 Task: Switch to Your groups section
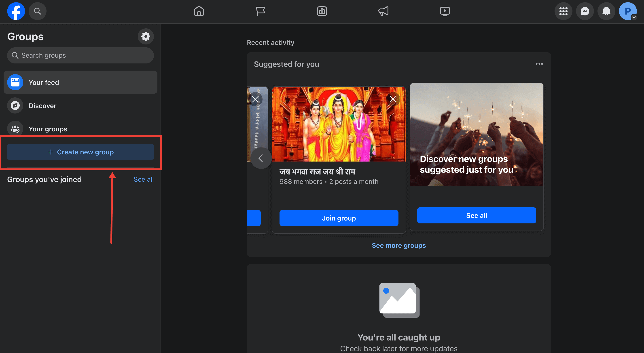point(48,129)
